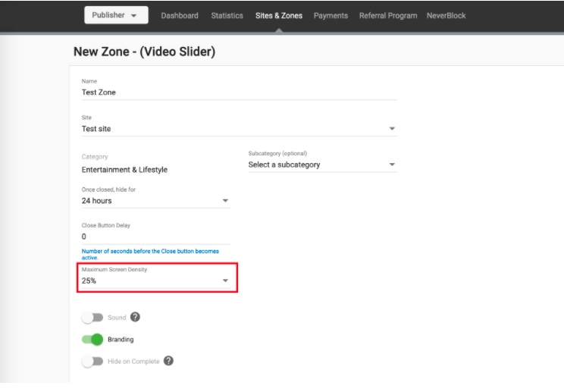Open the Dashboard tab

tap(180, 15)
